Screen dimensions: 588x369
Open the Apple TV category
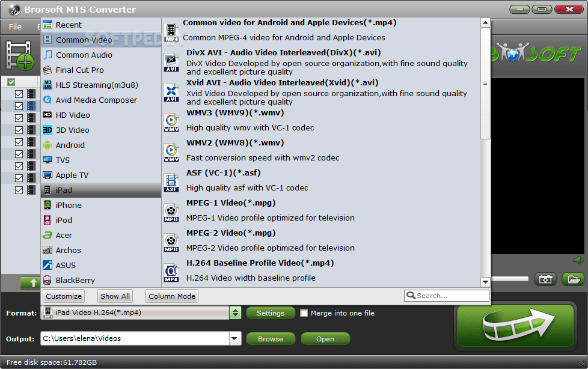pos(101,175)
